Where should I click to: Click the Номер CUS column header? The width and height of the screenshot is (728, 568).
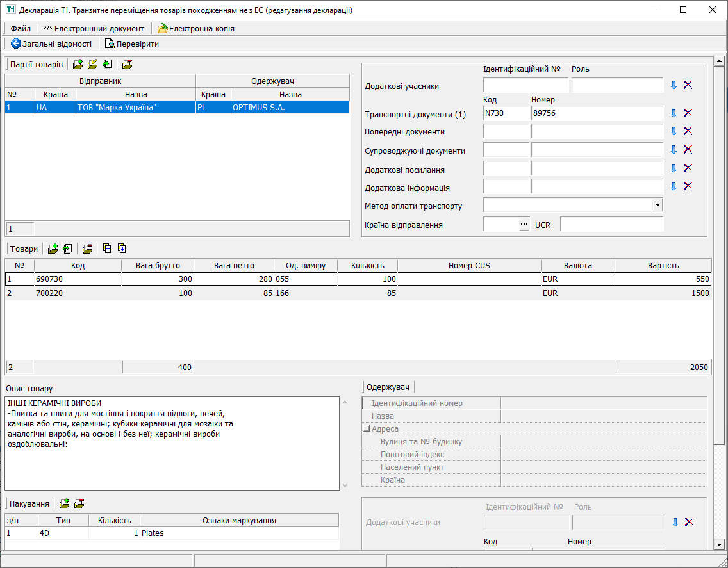(x=469, y=266)
